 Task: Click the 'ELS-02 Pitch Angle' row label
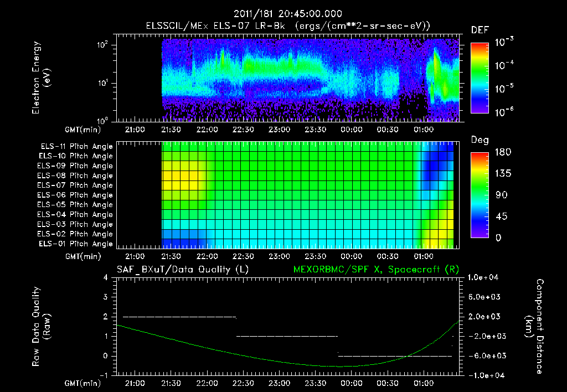(75, 234)
